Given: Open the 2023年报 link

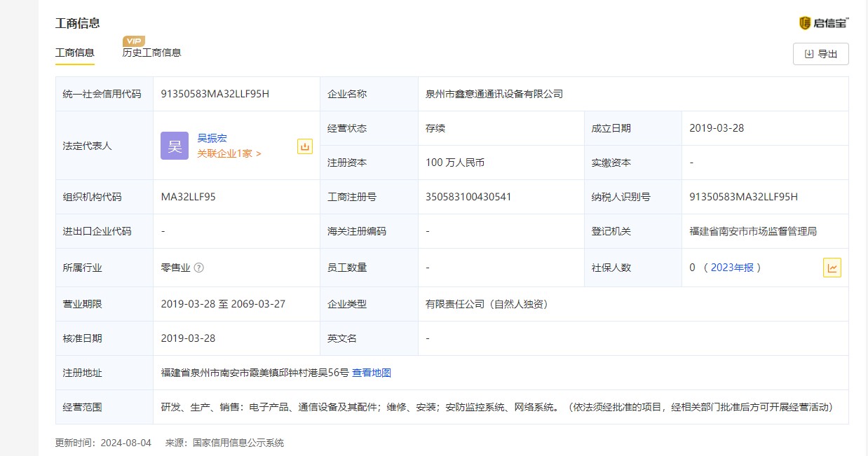Looking at the screenshot, I should pyautogui.click(x=732, y=268).
